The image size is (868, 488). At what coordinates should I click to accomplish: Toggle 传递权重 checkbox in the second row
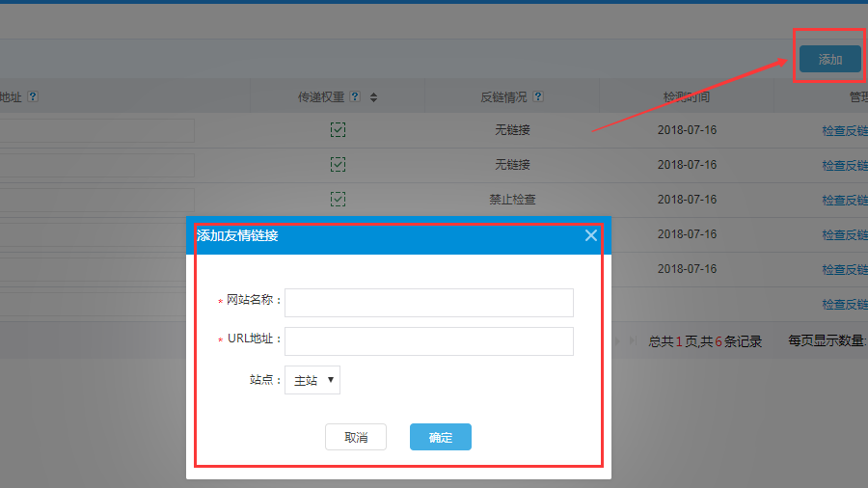338,165
